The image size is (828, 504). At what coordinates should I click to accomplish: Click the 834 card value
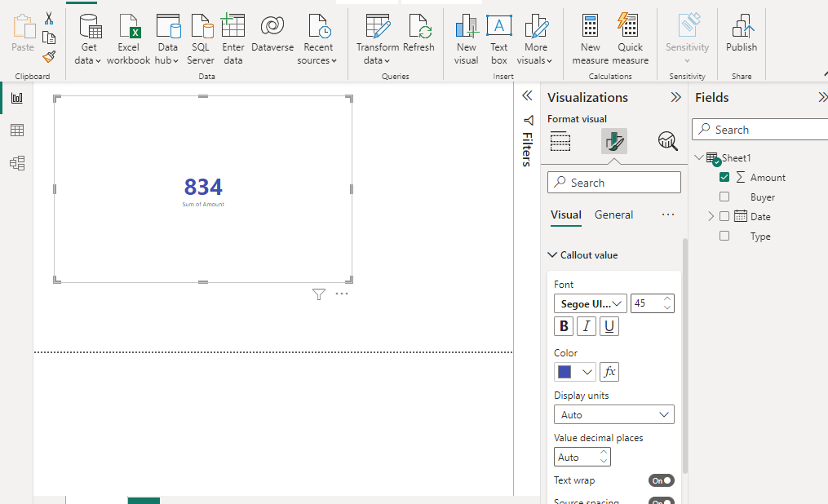click(x=203, y=187)
